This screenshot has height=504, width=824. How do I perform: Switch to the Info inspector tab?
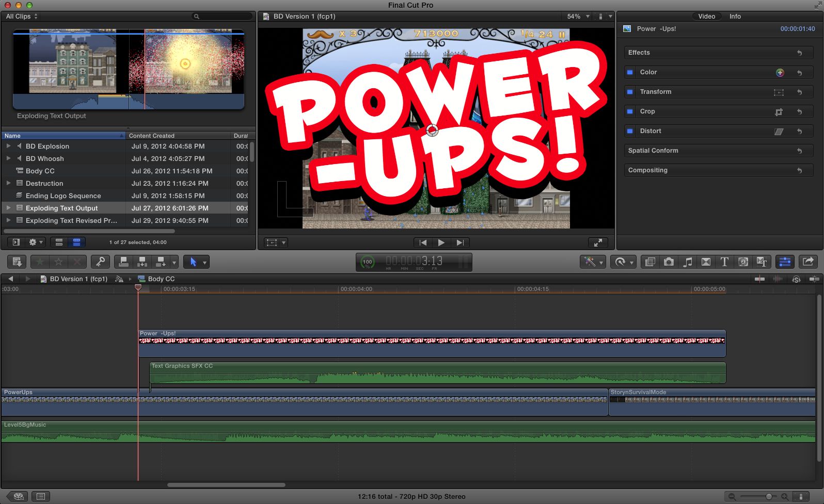click(x=735, y=17)
